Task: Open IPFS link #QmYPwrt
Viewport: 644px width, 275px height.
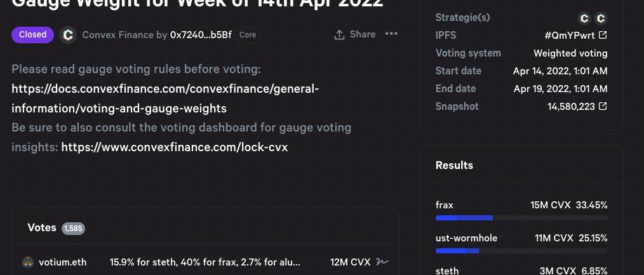Action: pos(575,35)
